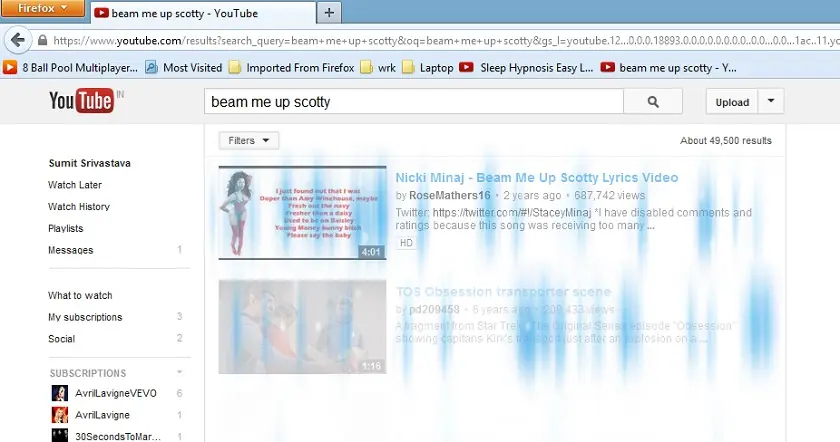This screenshot has height=442, width=840.
Task: Collapse the SUBSCRIPTIONS section arrow
Action: tap(179, 372)
